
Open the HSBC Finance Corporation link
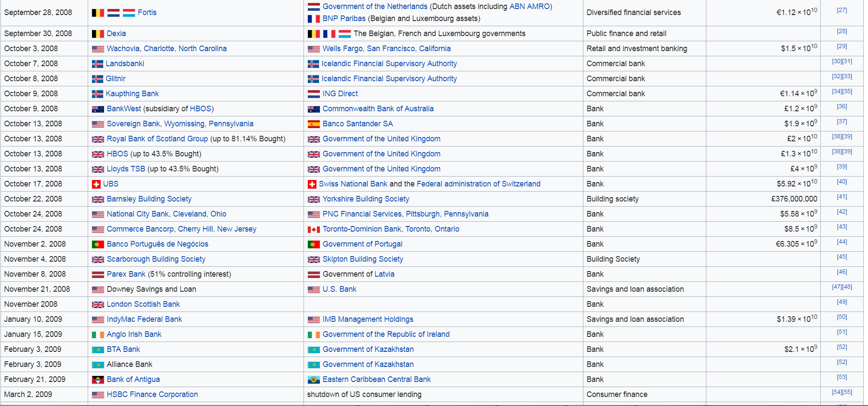pos(152,394)
